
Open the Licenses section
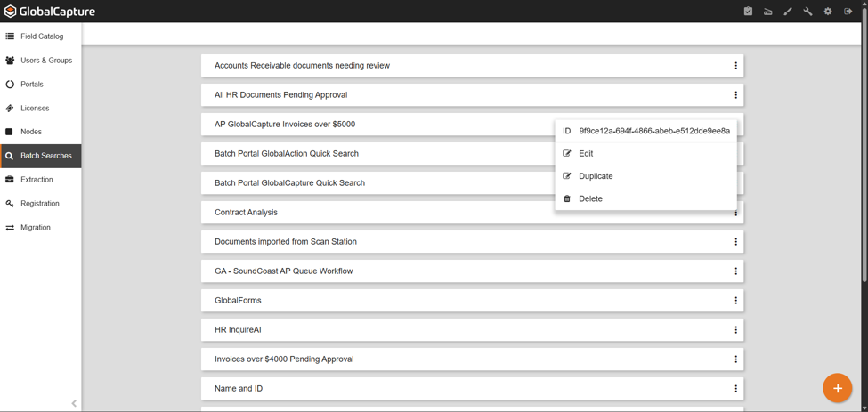coord(40,108)
